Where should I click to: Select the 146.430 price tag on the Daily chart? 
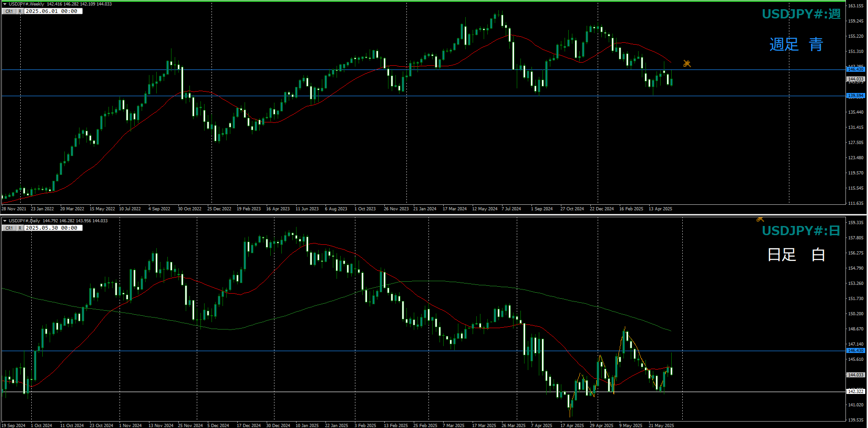856,351
